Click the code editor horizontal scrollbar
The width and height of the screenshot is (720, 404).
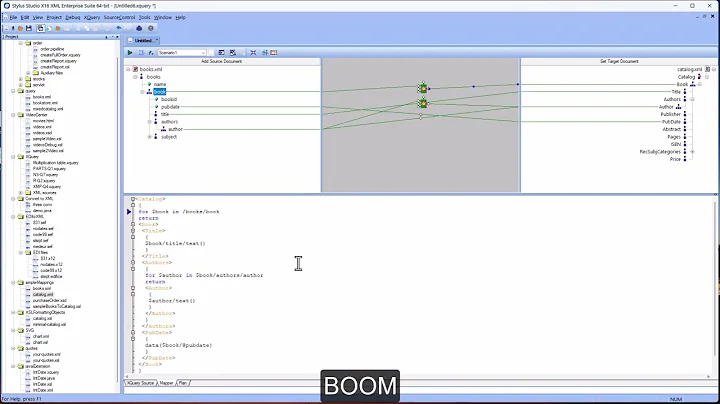tap(418, 376)
